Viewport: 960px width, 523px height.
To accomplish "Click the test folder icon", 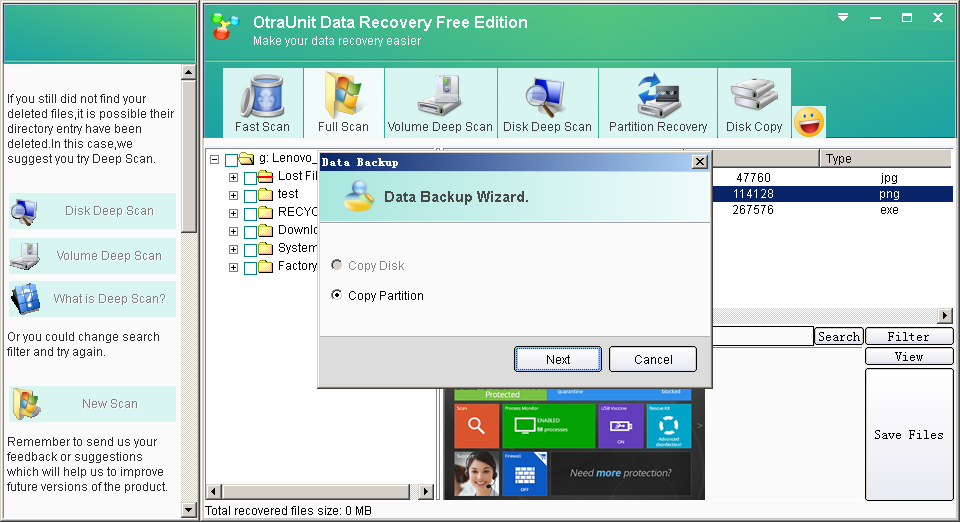I will [x=265, y=195].
